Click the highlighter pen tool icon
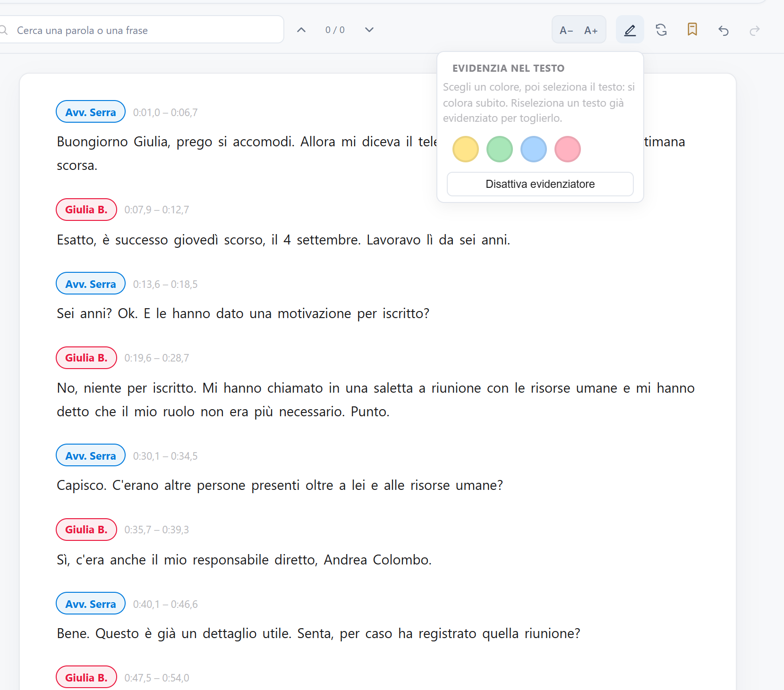This screenshot has height=690, width=784. tap(630, 30)
